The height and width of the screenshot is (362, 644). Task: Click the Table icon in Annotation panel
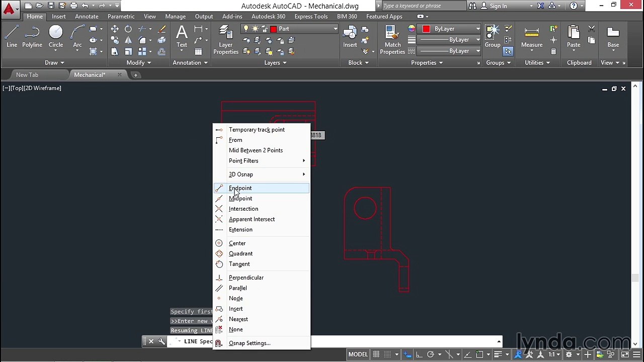198,51
